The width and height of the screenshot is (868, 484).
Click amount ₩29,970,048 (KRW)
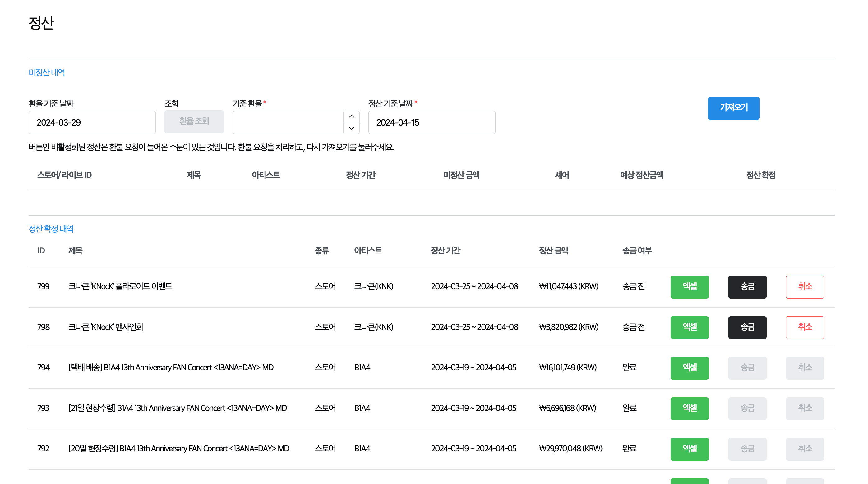[x=570, y=449]
